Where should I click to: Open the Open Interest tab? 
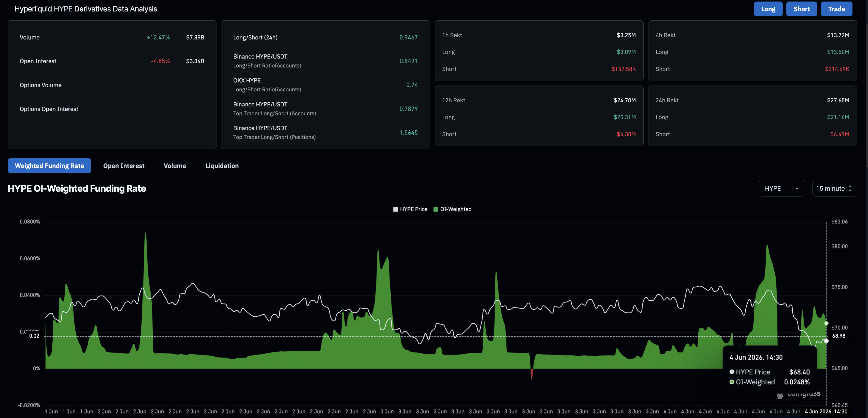pyautogui.click(x=124, y=166)
